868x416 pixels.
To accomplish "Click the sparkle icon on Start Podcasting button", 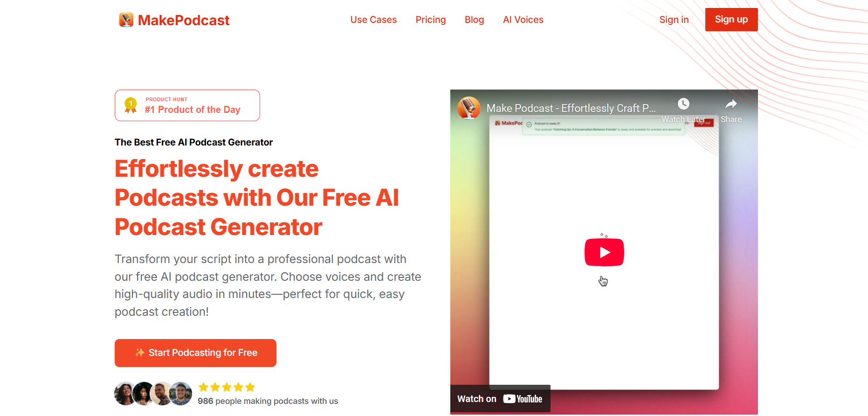I will [140, 353].
